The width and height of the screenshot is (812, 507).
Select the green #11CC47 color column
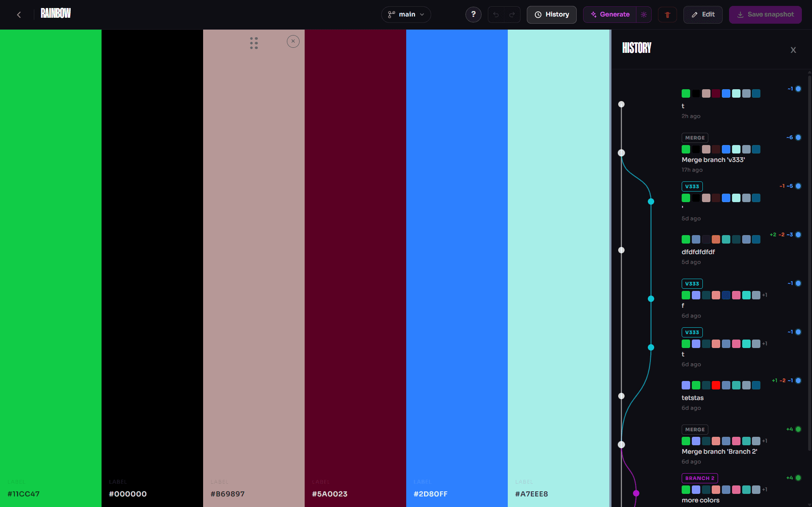51,268
